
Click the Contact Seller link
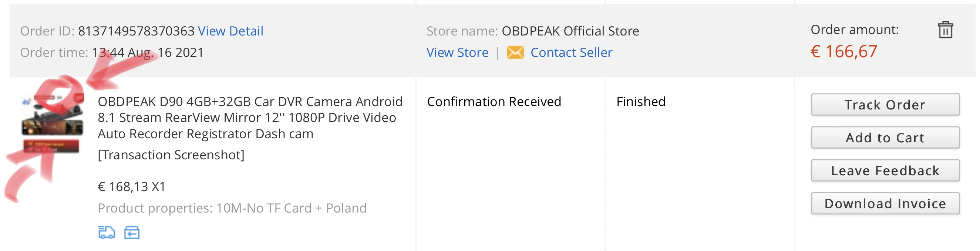point(571,52)
